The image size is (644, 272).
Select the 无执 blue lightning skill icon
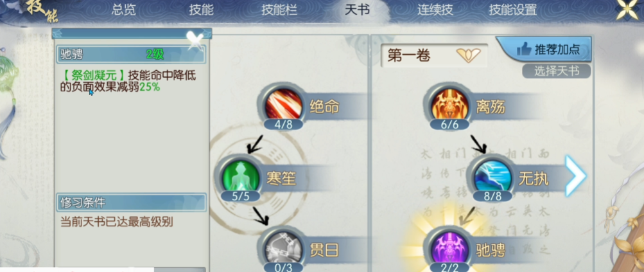[x=492, y=177]
